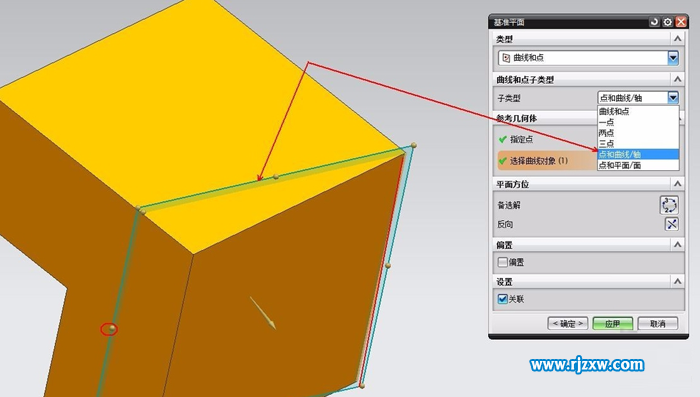Choose 一点 in the subtype list
The width and height of the screenshot is (700, 397).
[x=638, y=122]
